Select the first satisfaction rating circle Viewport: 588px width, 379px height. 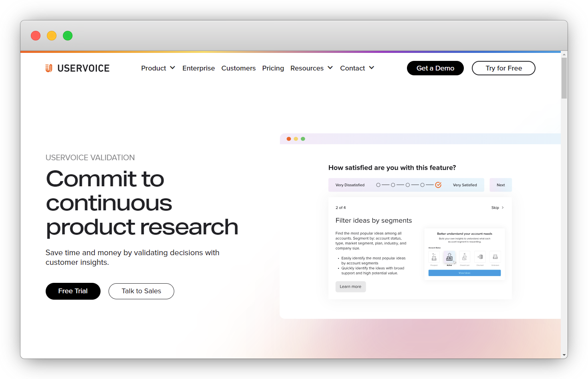click(x=378, y=185)
